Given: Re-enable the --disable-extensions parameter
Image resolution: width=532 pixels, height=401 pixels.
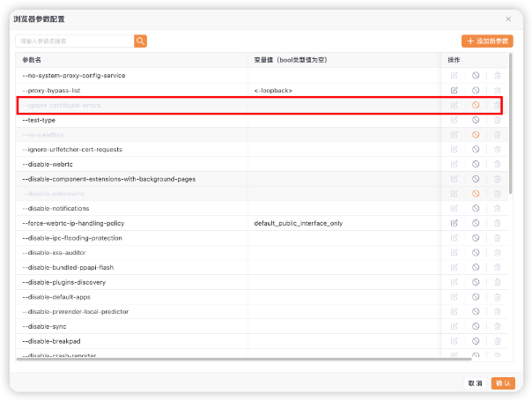Looking at the screenshot, I should (476, 194).
